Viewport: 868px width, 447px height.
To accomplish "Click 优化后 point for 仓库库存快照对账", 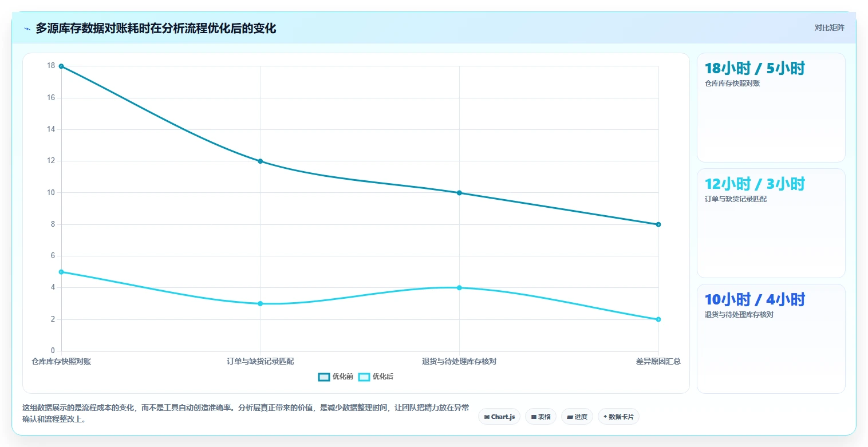I will (61, 272).
